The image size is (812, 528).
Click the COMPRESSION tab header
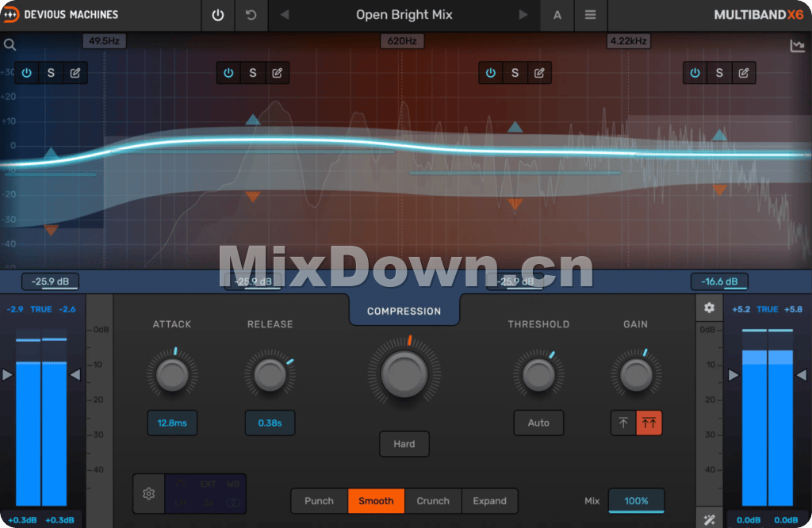pyautogui.click(x=404, y=311)
